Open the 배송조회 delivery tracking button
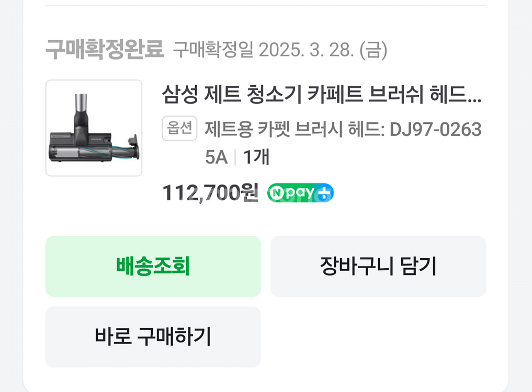The height and width of the screenshot is (392, 532). click(x=153, y=266)
